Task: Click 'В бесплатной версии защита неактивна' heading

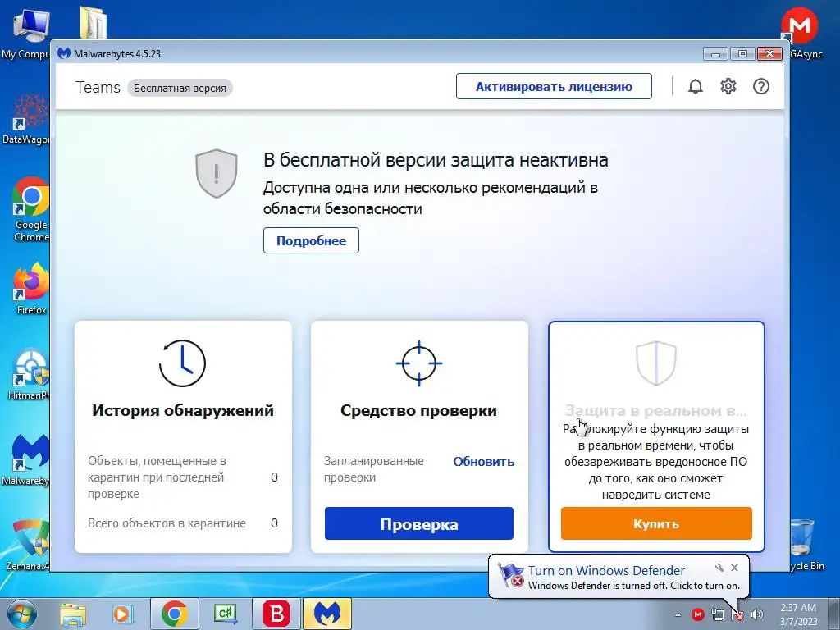Action: (436, 160)
